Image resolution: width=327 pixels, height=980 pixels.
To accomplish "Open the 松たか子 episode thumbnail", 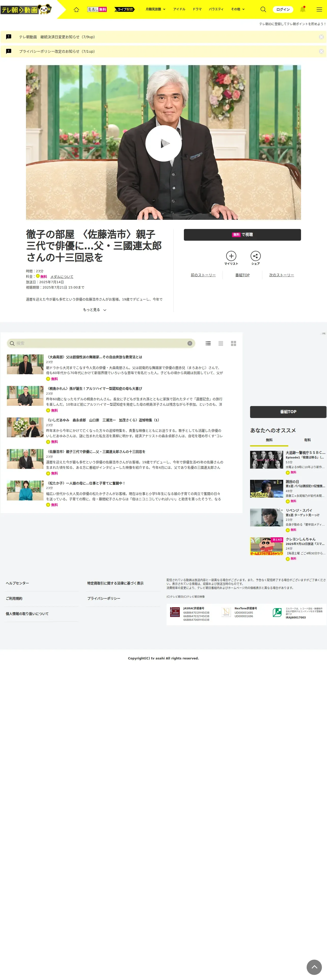I will (x=25, y=491).
